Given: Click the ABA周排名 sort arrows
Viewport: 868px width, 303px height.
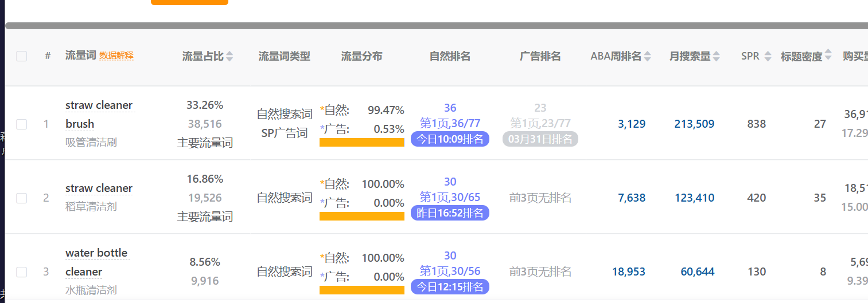Looking at the screenshot, I should [648, 56].
